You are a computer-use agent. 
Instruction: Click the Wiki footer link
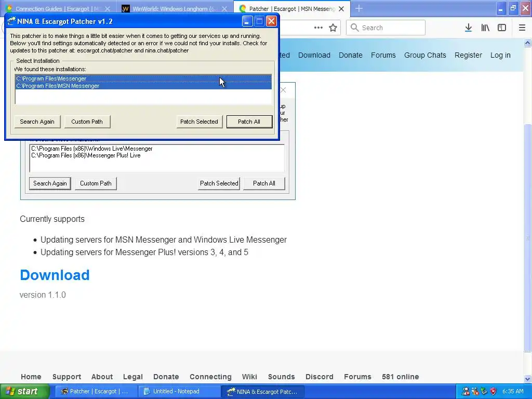[249, 377]
